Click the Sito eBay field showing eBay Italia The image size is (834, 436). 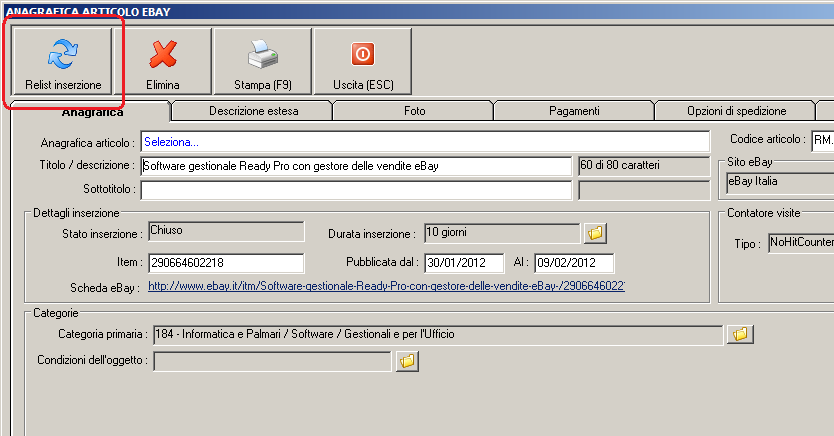pyautogui.click(x=780, y=182)
